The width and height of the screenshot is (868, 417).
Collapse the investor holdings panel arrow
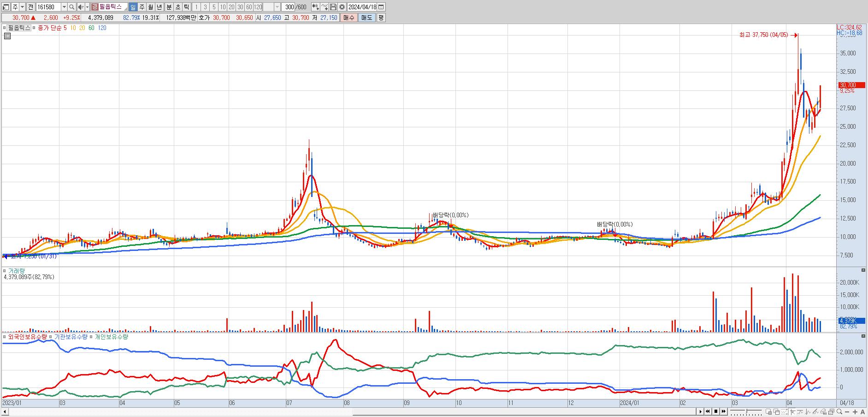coord(863,336)
